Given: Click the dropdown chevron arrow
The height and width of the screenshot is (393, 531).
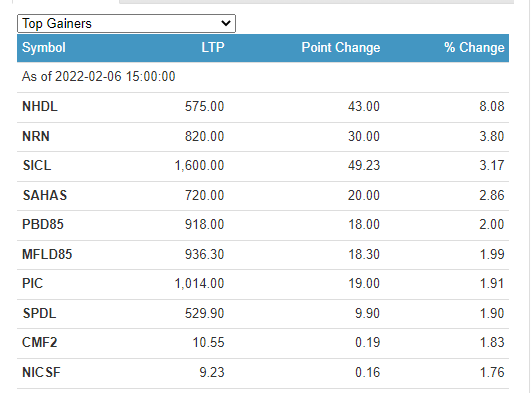Looking at the screenshot, I should (x=226, y=23).
